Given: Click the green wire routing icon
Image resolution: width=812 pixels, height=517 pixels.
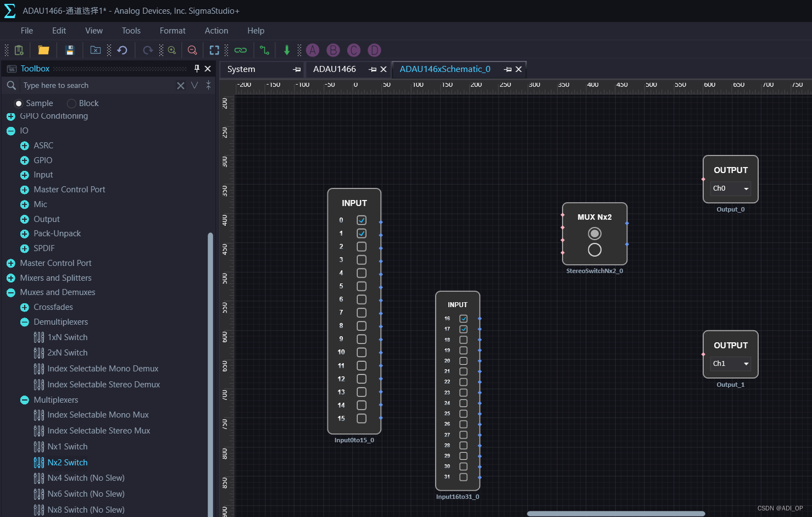Looking at the screenshot, I should [x=264, y=50].
